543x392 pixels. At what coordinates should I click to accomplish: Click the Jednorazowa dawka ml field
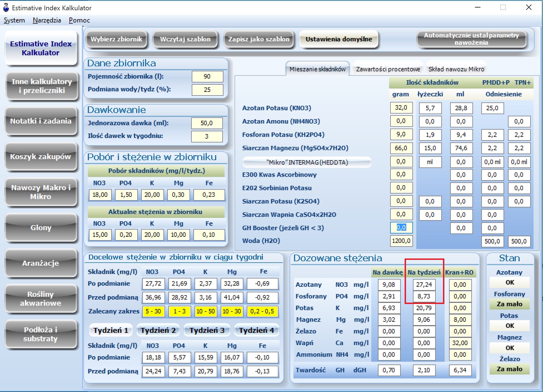(207, 123)
